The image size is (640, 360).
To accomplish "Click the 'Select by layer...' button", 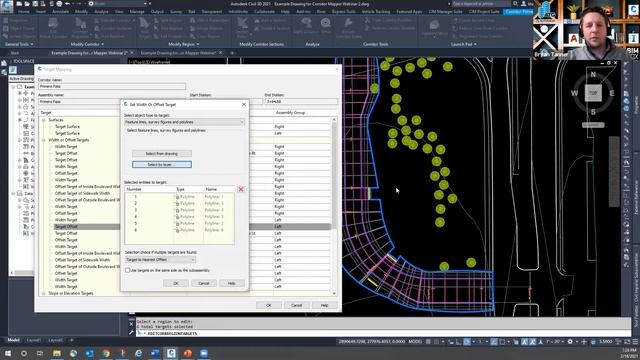I will [162, 164].
